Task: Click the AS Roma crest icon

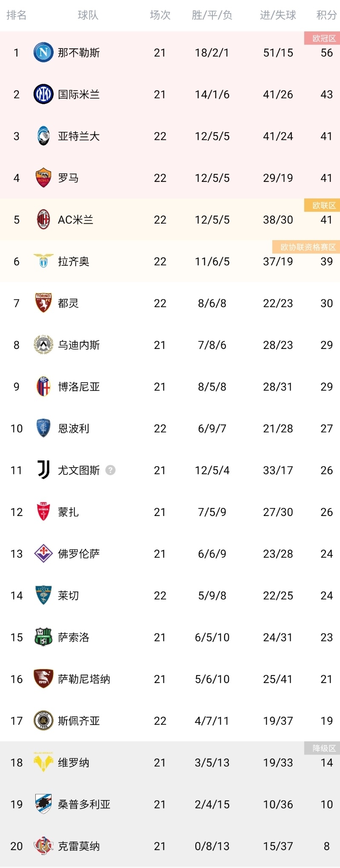Action: point(43,178)
